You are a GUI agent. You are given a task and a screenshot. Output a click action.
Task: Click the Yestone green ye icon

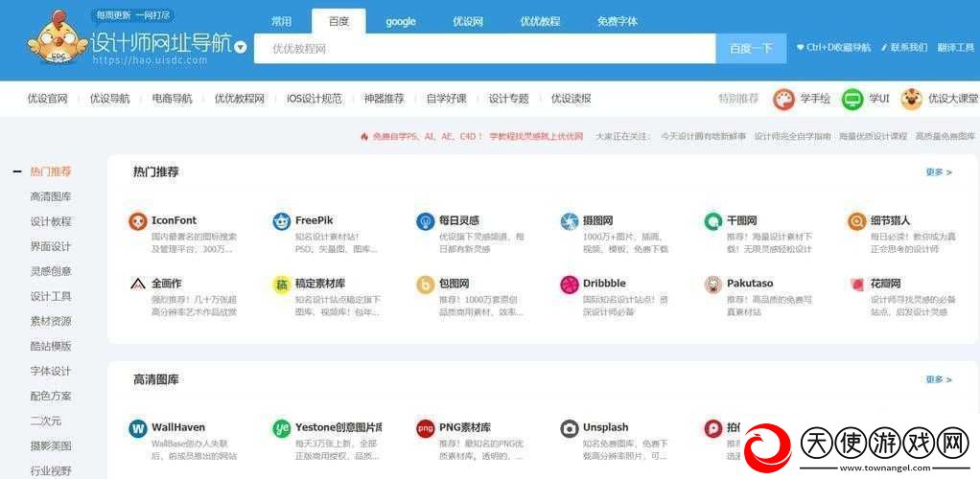pos(282,428)
